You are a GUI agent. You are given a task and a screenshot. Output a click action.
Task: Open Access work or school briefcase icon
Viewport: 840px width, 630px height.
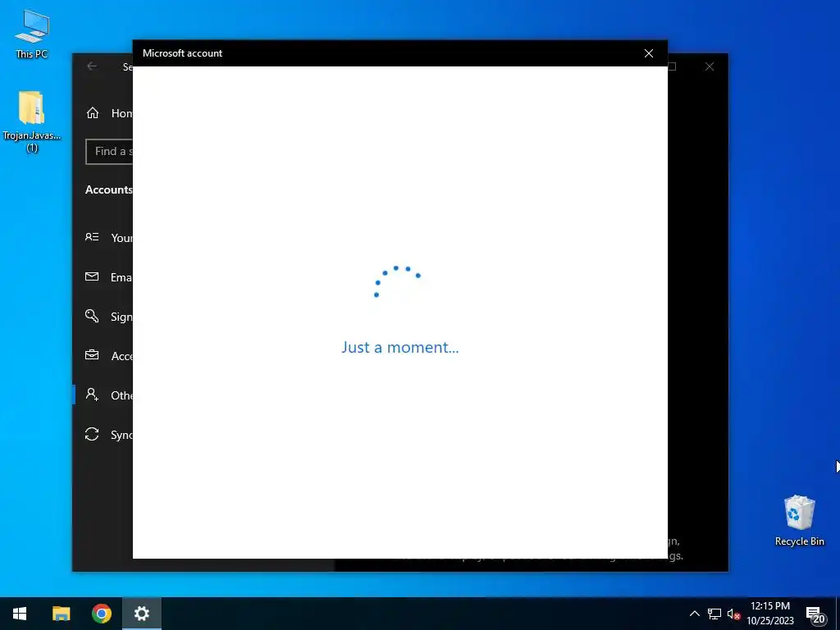pyautogui.click(x=92, y=355)
